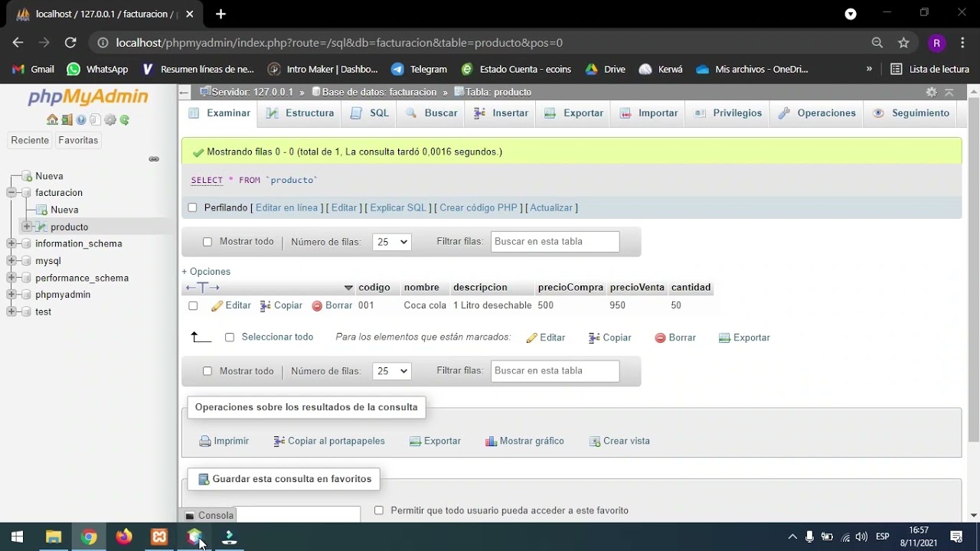Expand the producto table node
This screenshot has width=980, height=551.
click(27, 227)
